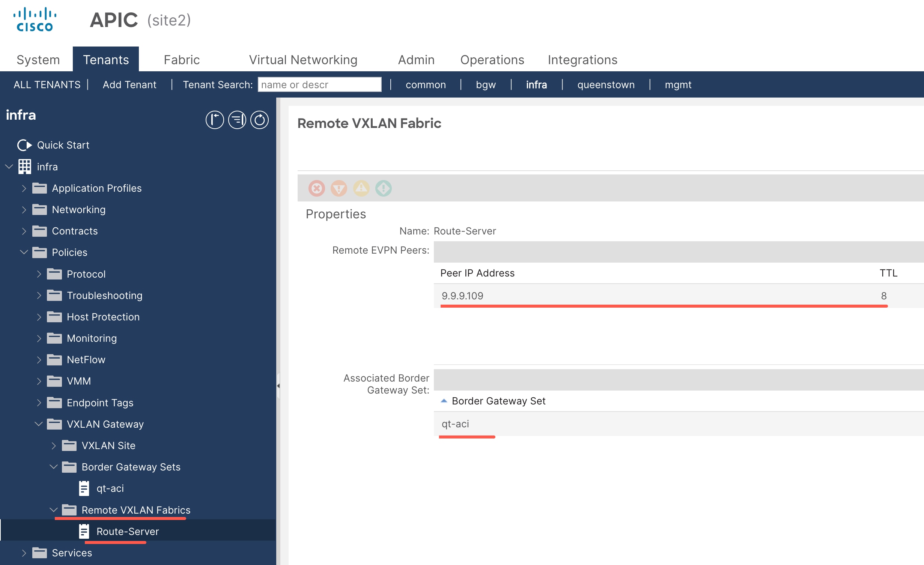Switch to the bgw tenant
This screenshot has height=565, width=924.
pos(486,85)
